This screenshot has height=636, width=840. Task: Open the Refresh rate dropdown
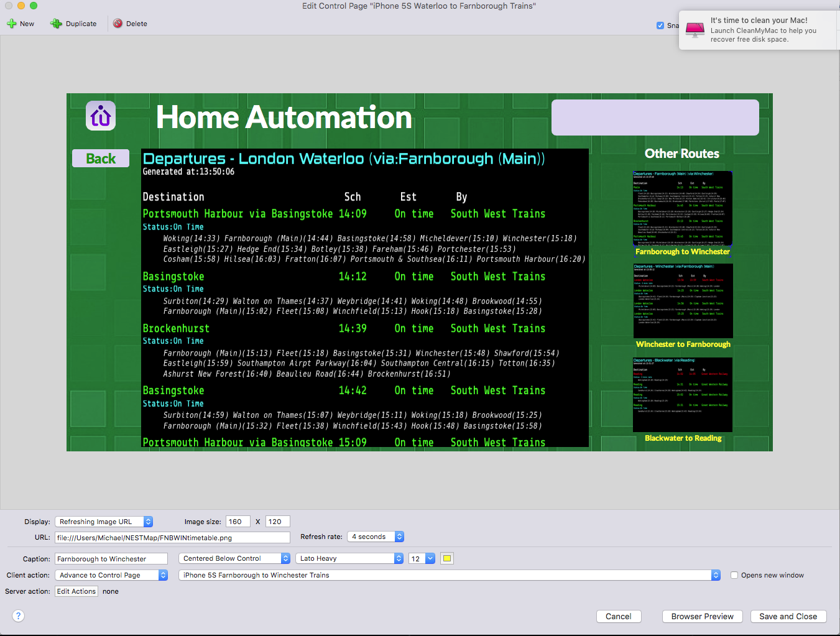pos(376,537)
